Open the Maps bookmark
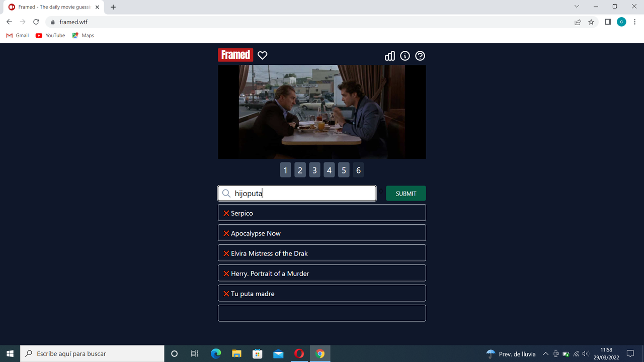Image resolution: width=644 pixels, height=362 pixels. point(83,36)
